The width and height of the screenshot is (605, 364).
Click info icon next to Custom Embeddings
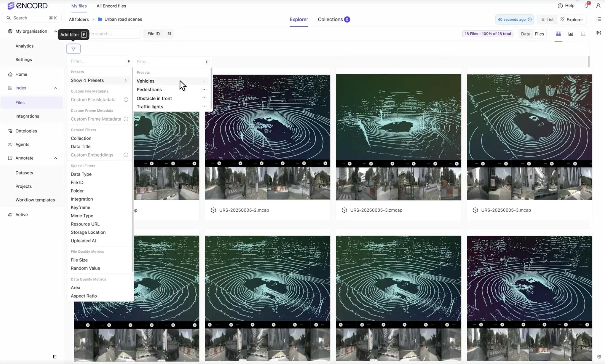(126, 155)
